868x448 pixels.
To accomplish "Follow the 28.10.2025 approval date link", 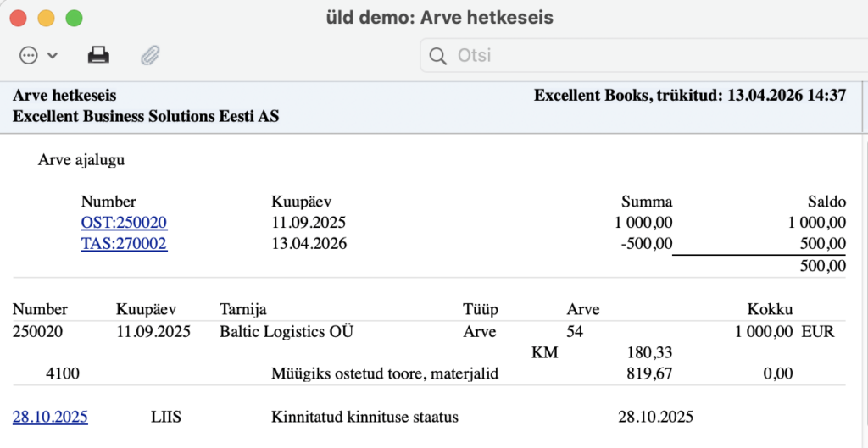I will tap(50, 417).
